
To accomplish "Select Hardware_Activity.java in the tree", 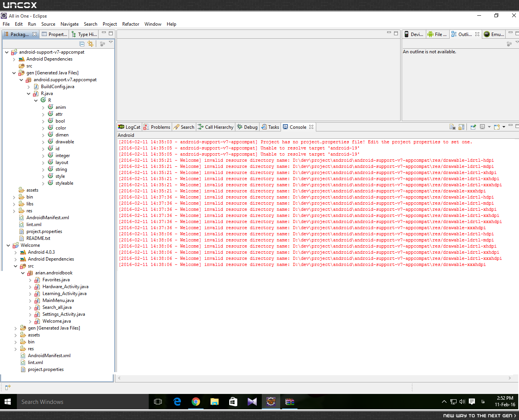I will pos(66,287).
